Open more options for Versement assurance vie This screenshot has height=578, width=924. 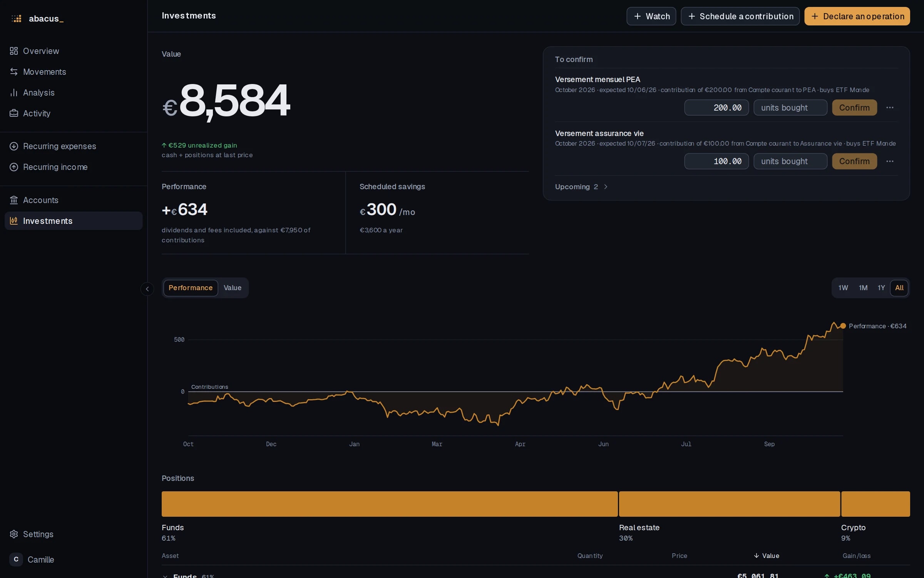click(x=890, y=161)
